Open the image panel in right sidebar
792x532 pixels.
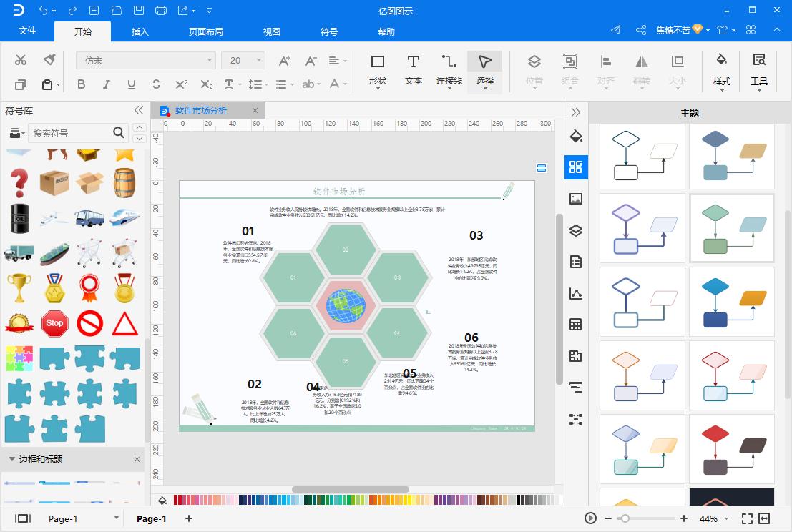pos(576,199)
